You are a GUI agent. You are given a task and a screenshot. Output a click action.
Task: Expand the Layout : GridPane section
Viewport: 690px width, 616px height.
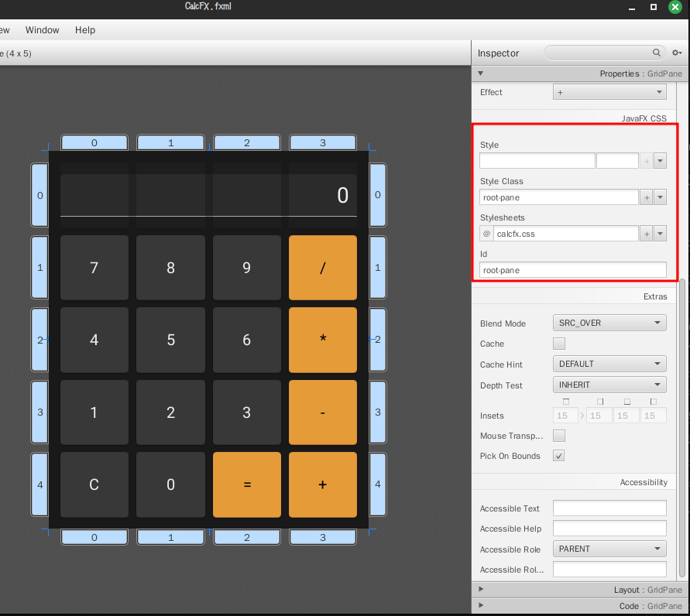(481, 589)
